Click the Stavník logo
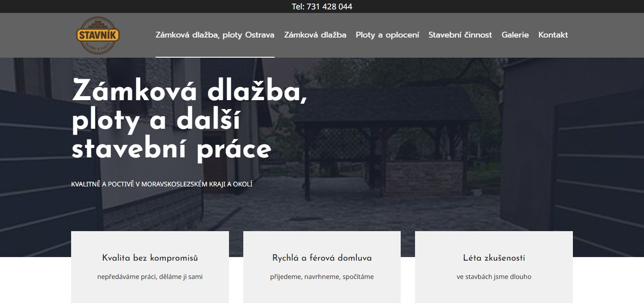This screenshot has height=304, width=644. coord(98,35)
